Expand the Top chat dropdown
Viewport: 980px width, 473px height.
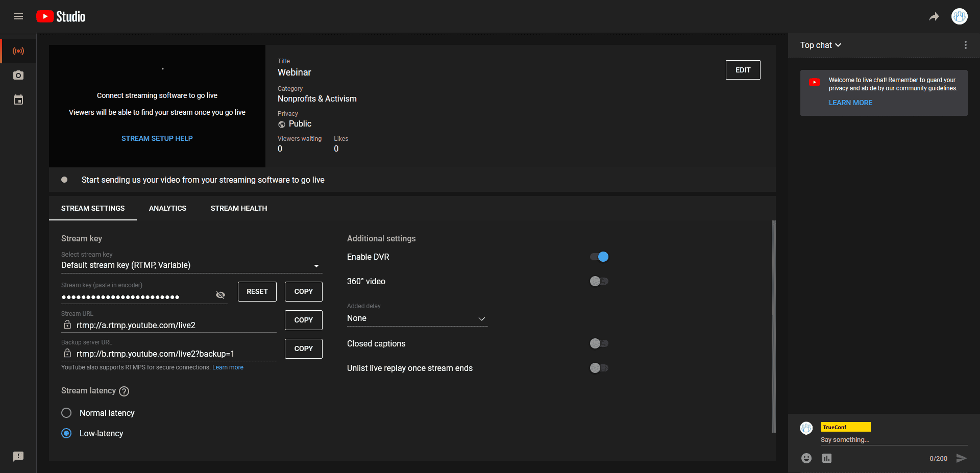pyautogui.click(x=821, y=45)
